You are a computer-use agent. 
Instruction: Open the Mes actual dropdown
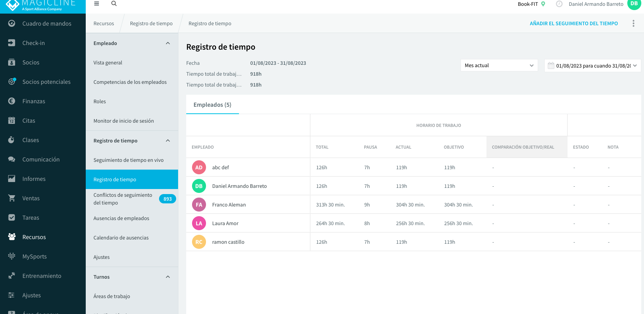(x=499, y=65)
